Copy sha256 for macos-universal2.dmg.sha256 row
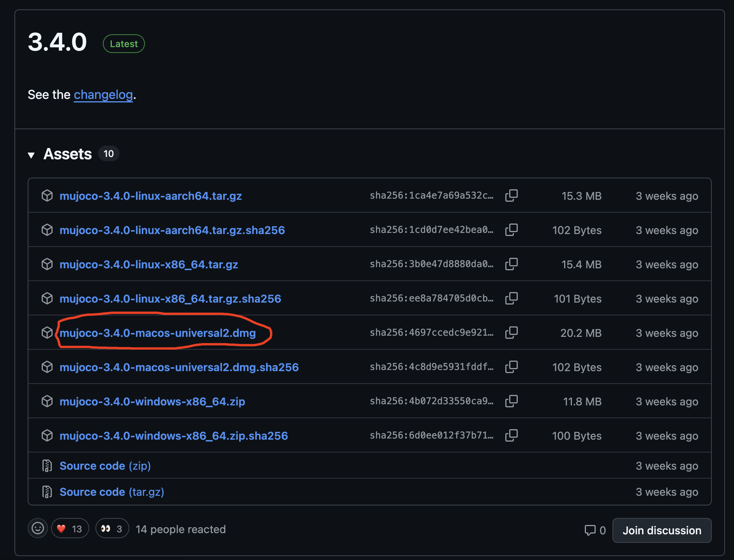734x560 pixels. click(x=512, y=367)
